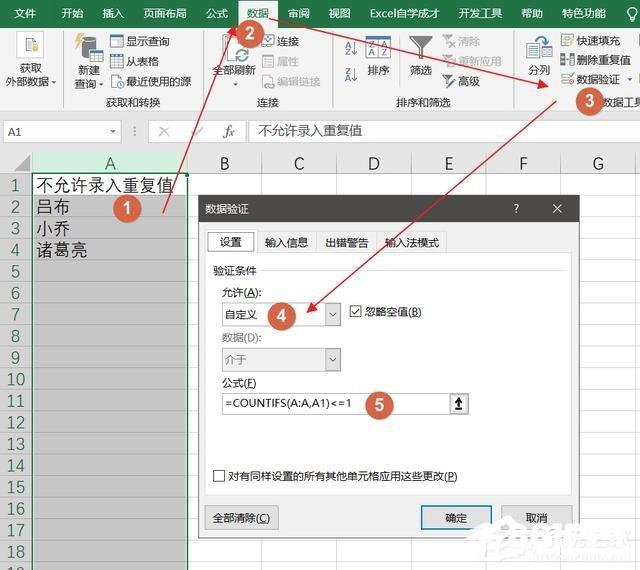
Task: Click the lightbulb tell-me icon
Action: pyautogui.click(x=631, y=13)
